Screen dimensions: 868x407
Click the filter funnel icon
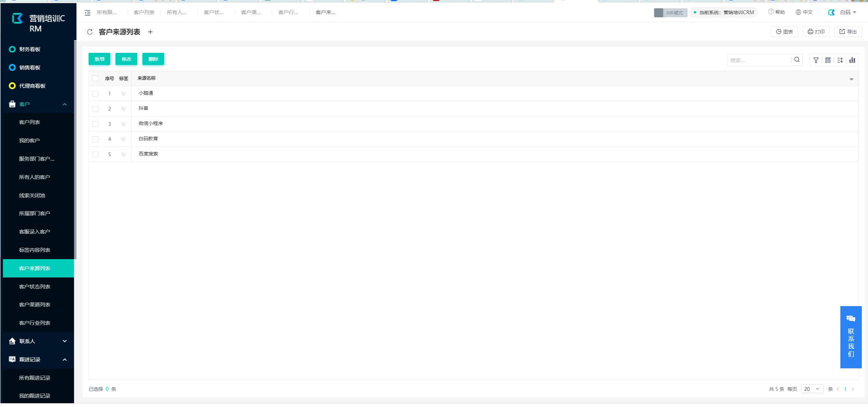tap(816, 60)
